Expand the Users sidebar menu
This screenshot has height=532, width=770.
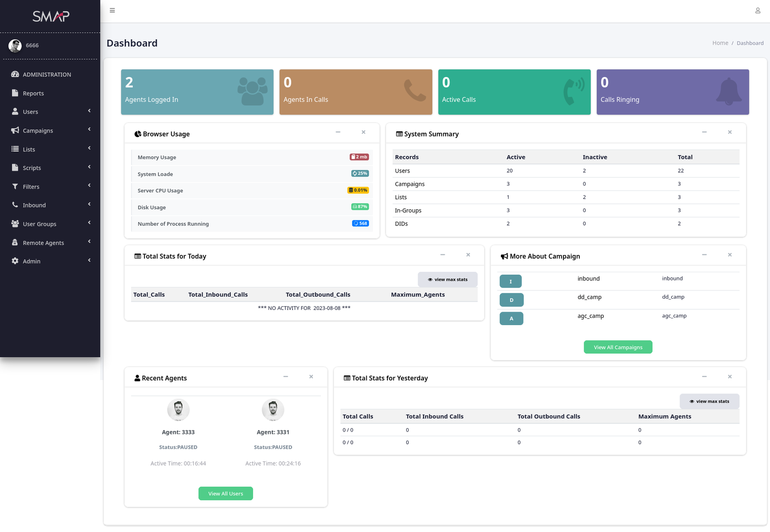[89, 111]
